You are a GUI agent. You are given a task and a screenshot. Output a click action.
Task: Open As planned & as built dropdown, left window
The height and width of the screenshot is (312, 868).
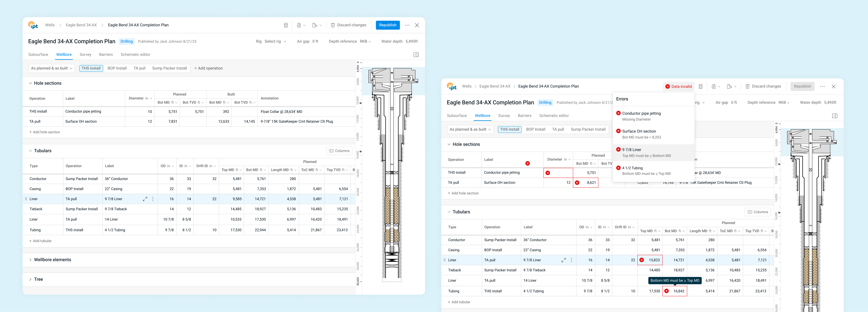click(52, 68)
